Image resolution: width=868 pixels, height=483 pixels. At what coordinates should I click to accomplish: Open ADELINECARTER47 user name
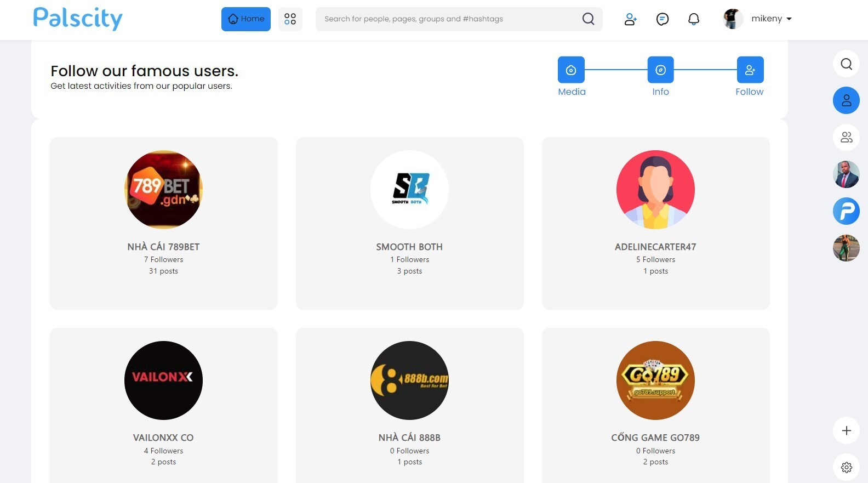coord(655,247)
